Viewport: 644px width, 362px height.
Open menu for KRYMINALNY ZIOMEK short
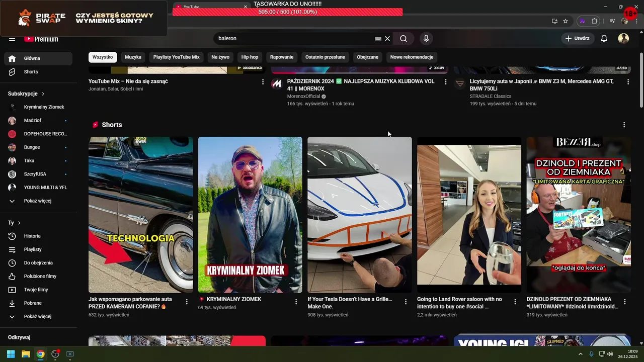point(296,302)
